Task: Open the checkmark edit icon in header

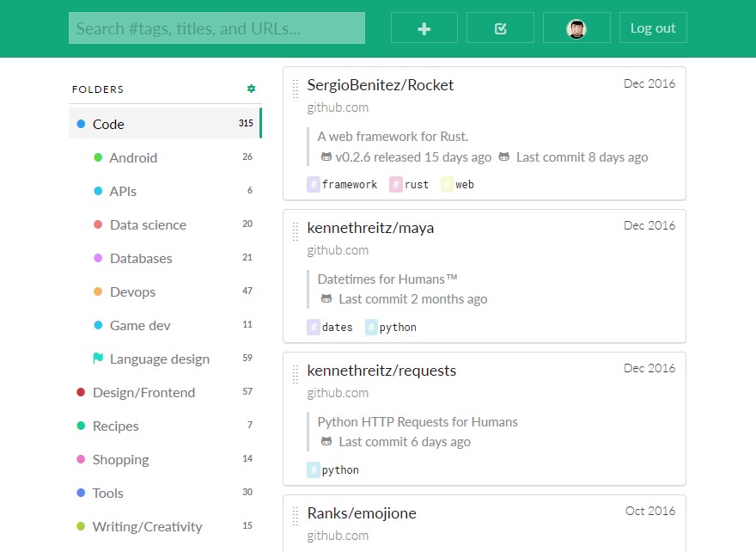Action: (500, 28)
